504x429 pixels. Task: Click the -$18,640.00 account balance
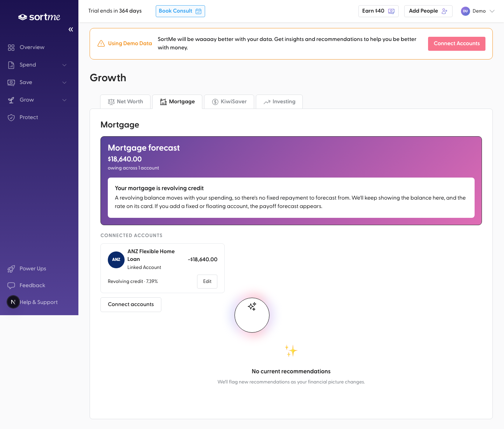coord(203,260)
